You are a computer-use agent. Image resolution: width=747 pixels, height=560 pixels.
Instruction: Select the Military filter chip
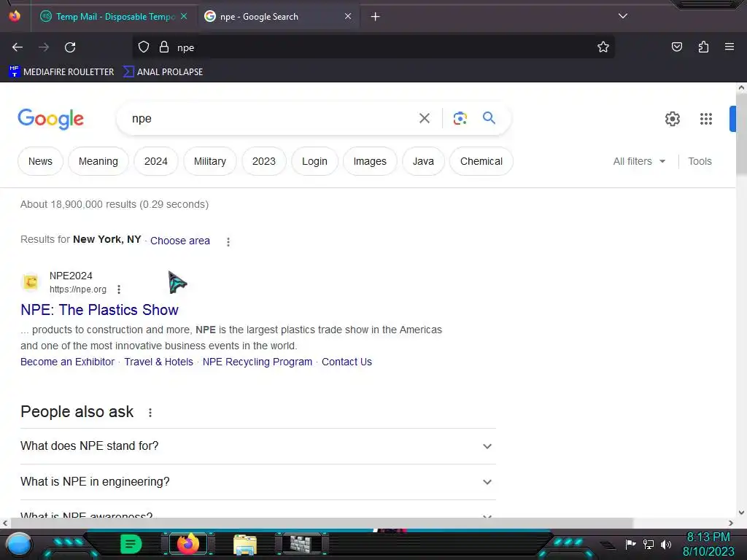click(209, 161)
